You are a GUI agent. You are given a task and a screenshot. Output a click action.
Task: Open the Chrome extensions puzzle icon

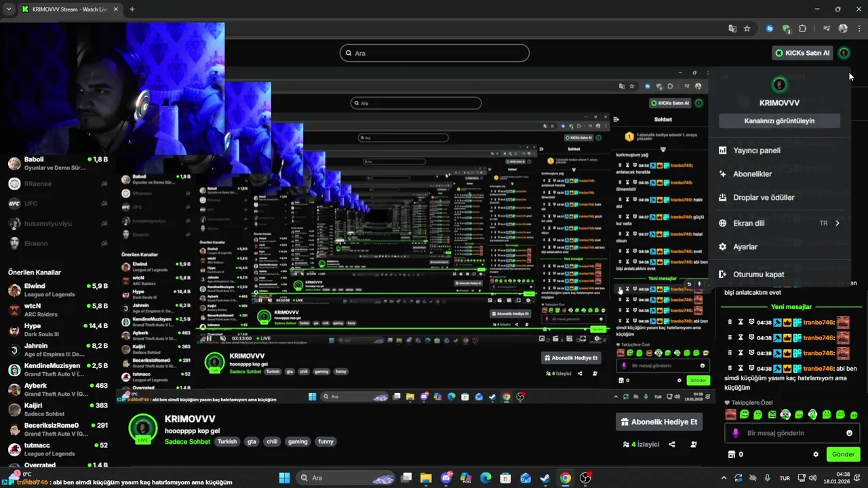click(x=803, y=28)
